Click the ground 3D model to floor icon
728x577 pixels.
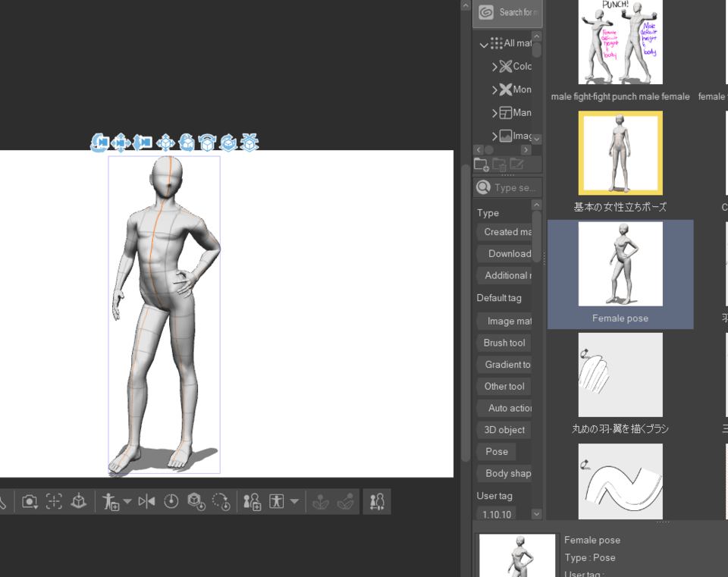point(78,501)
